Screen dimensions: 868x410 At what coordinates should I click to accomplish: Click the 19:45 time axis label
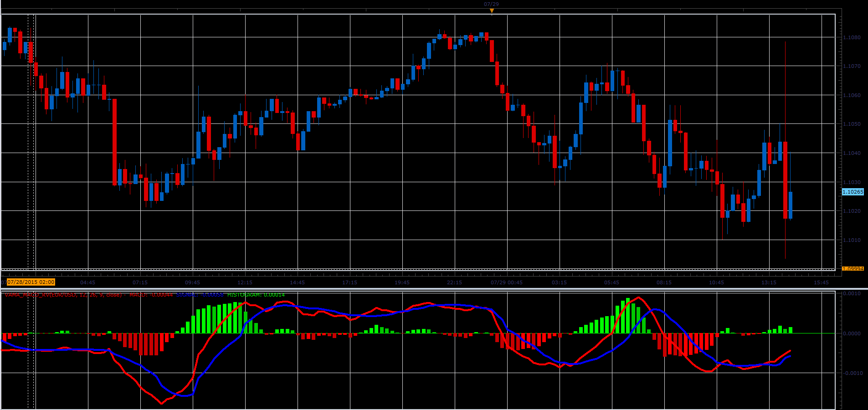click(402, 282)
